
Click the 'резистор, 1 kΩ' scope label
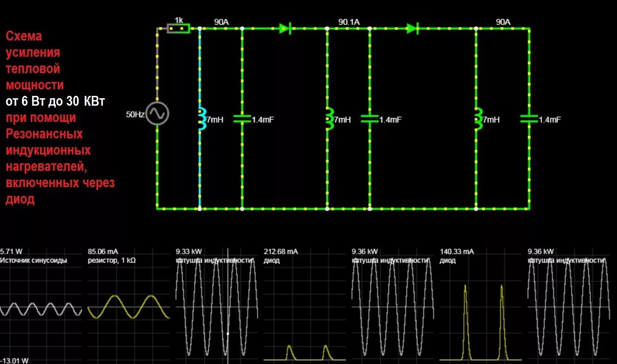[111, 261]
